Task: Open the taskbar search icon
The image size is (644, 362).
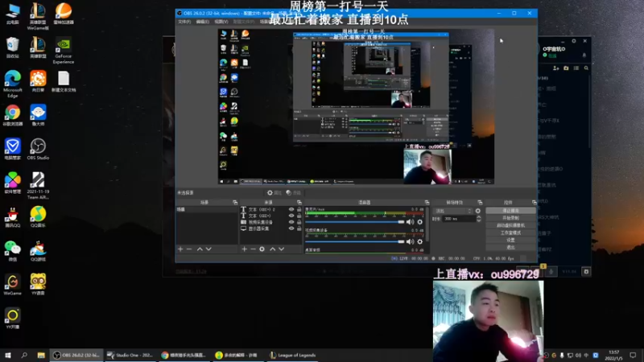Action: [24, 355]
